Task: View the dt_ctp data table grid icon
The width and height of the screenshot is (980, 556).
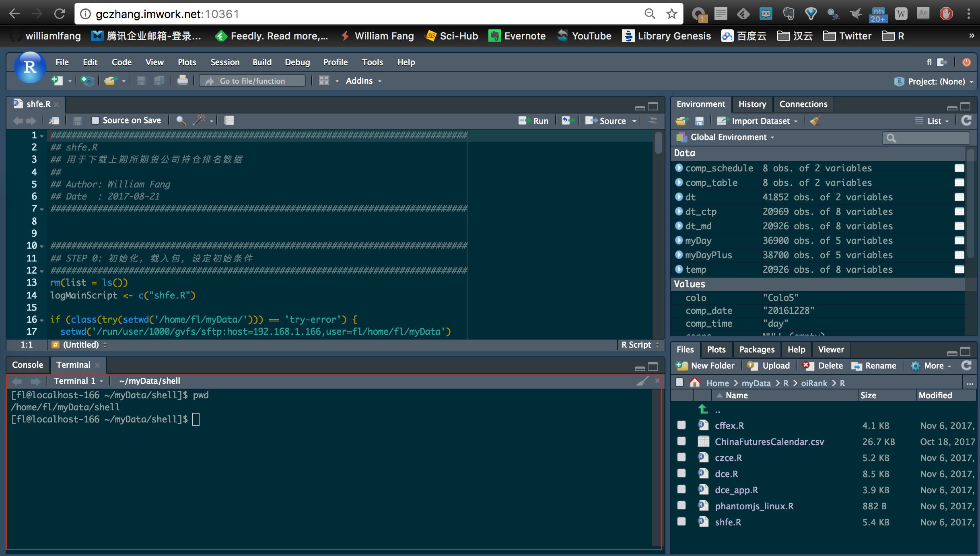Action: click(x=959, y=212)
